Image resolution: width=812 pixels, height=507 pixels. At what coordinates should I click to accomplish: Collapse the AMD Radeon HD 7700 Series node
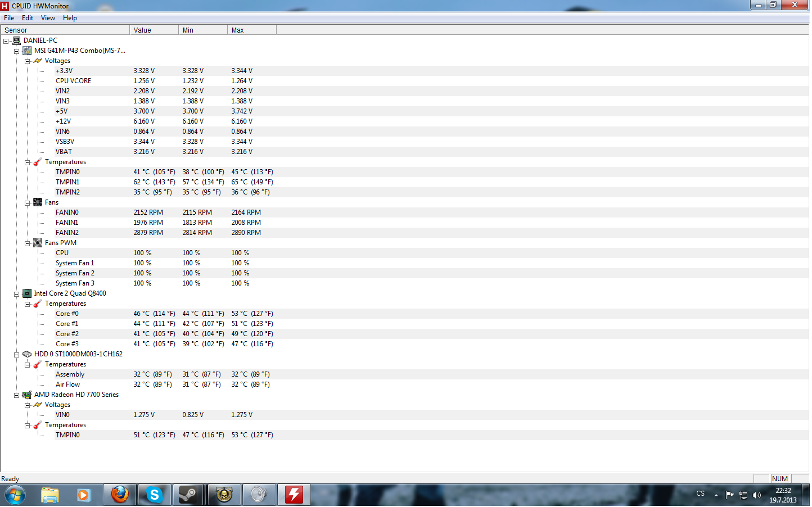pos(17,395)
